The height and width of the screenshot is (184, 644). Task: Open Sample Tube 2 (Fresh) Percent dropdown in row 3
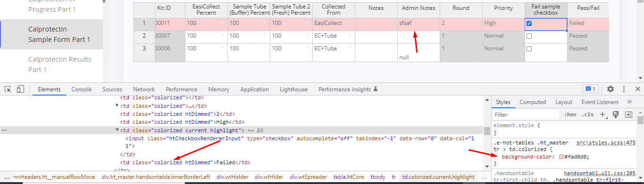tap(308, 48)
